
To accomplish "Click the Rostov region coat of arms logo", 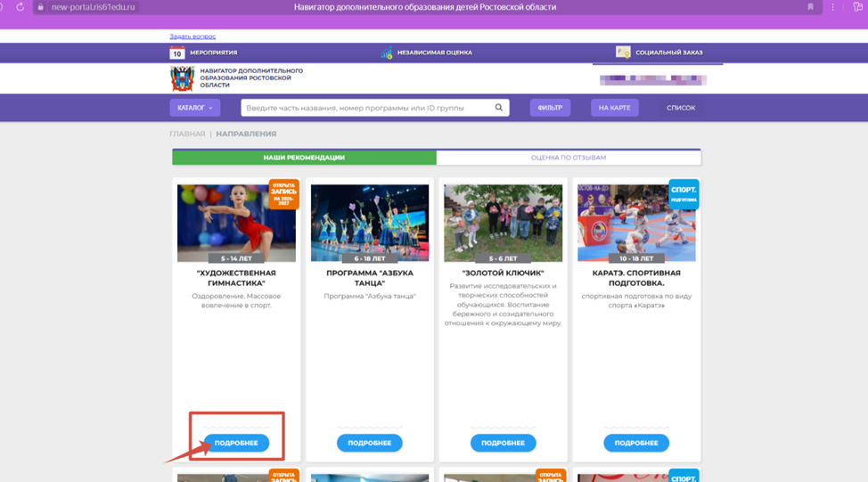I will coord(182,78).
